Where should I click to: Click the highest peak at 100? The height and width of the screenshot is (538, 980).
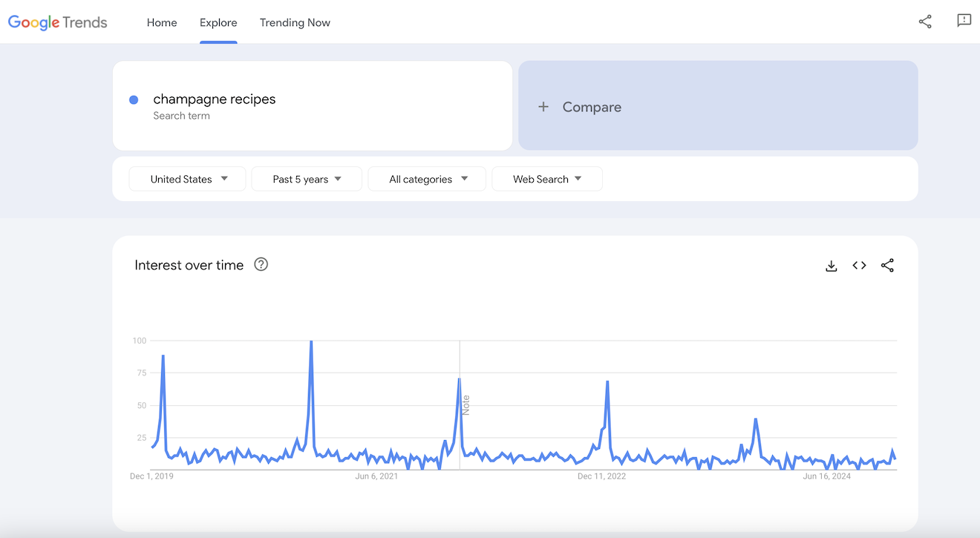coord(311,342)
